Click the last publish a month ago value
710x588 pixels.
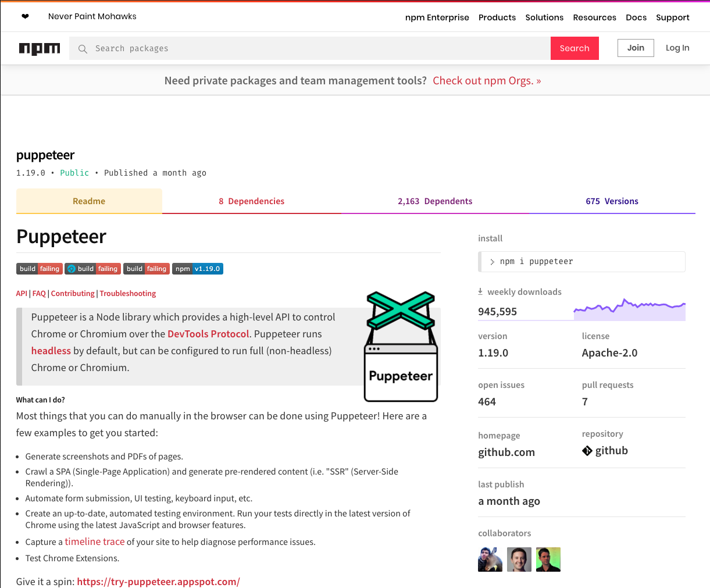point(509,501)
